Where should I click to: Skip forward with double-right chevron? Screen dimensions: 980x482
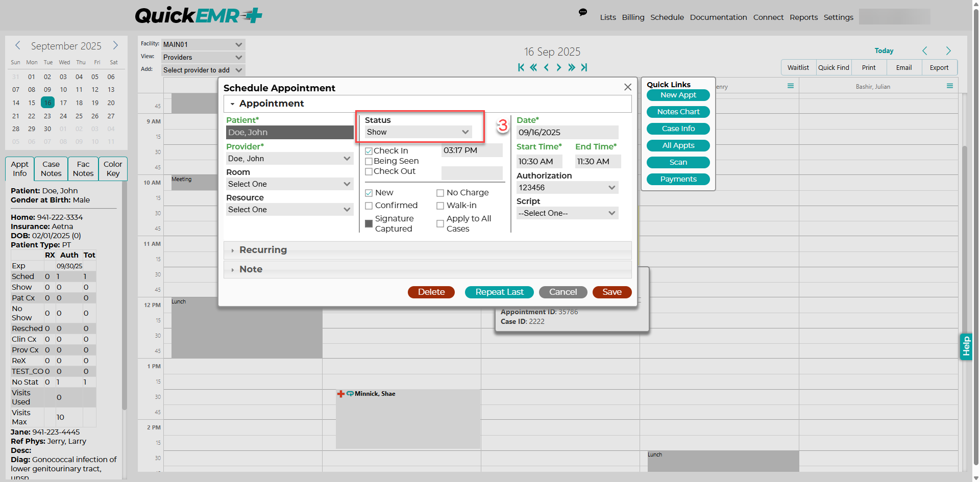571,67
